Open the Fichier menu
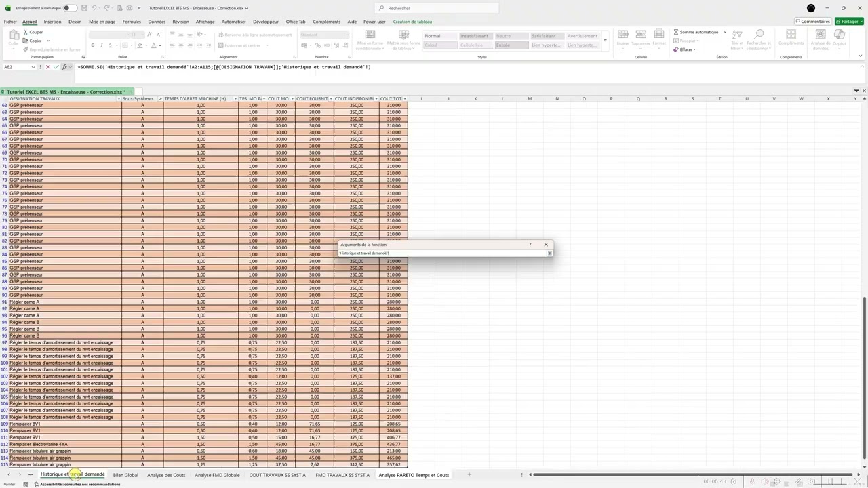The width and height of the screenshot is (868, 488). tap(10, 22)
